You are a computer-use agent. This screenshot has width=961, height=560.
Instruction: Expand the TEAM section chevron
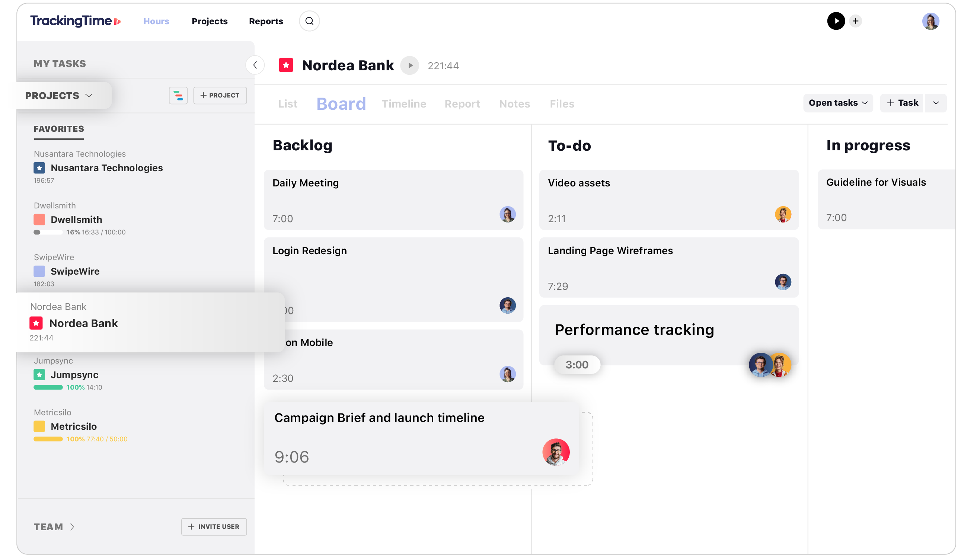pyautogui.click(x=72, y=527)
